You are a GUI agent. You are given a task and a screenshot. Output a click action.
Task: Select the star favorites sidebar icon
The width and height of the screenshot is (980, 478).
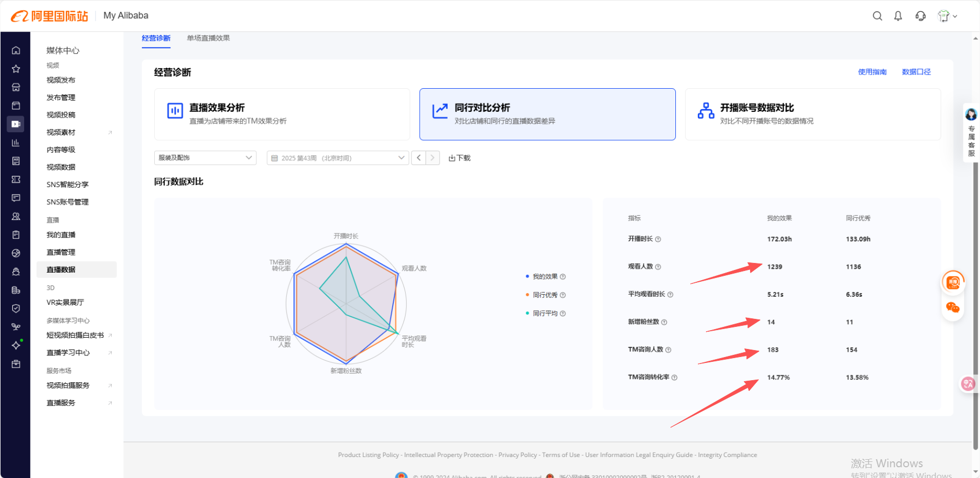16,69
